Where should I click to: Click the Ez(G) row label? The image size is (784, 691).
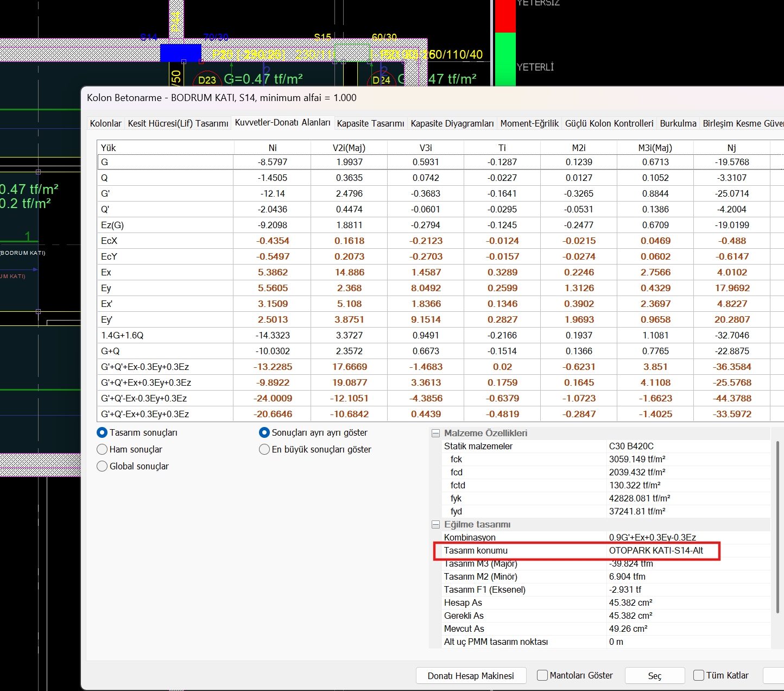112,225
